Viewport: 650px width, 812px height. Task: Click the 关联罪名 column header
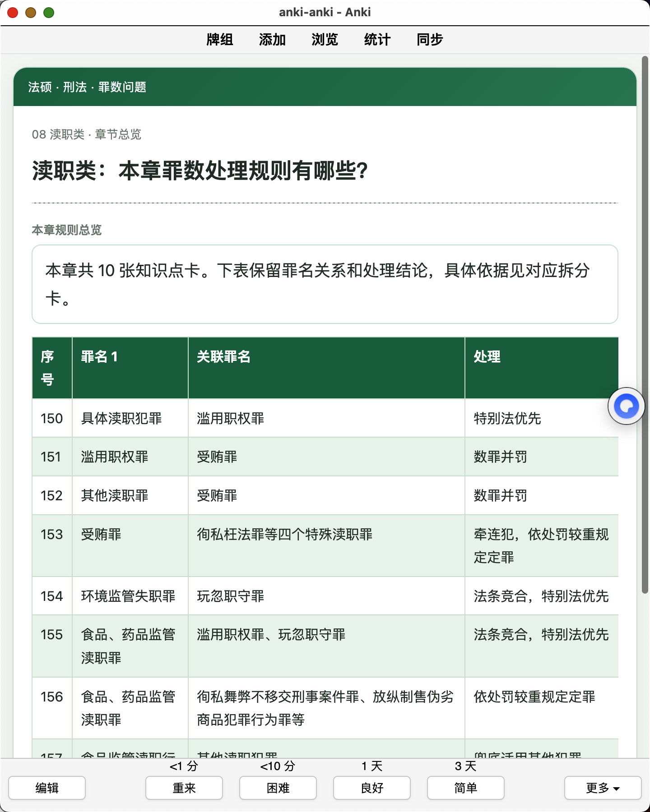(326, 368)
